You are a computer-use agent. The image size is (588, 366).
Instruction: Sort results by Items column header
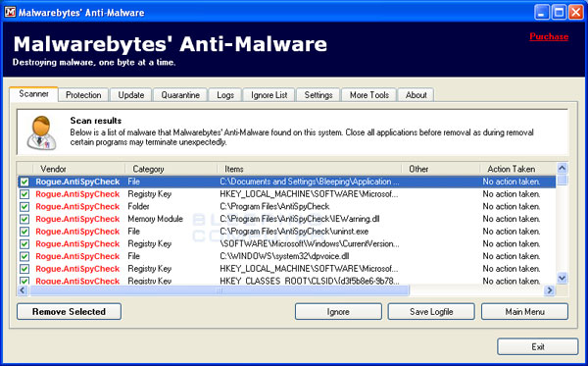pos(310,169)
